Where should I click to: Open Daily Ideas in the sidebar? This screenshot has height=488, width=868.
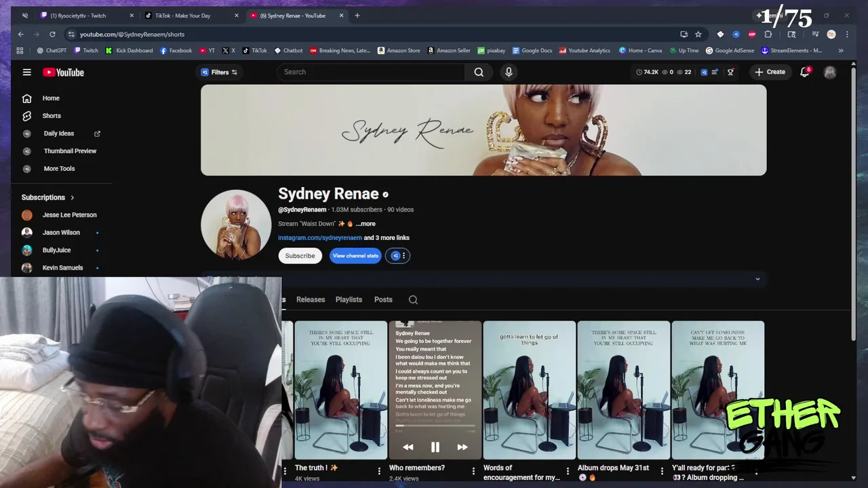[60, 134]
